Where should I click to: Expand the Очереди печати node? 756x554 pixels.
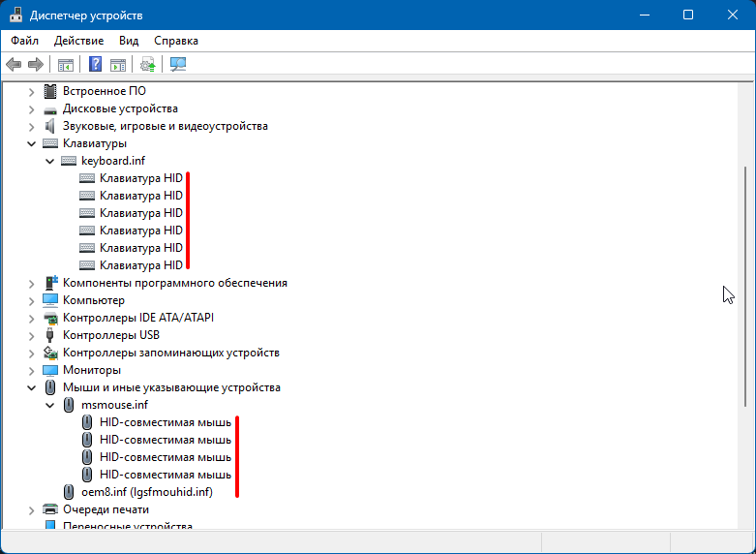(31, 509)
